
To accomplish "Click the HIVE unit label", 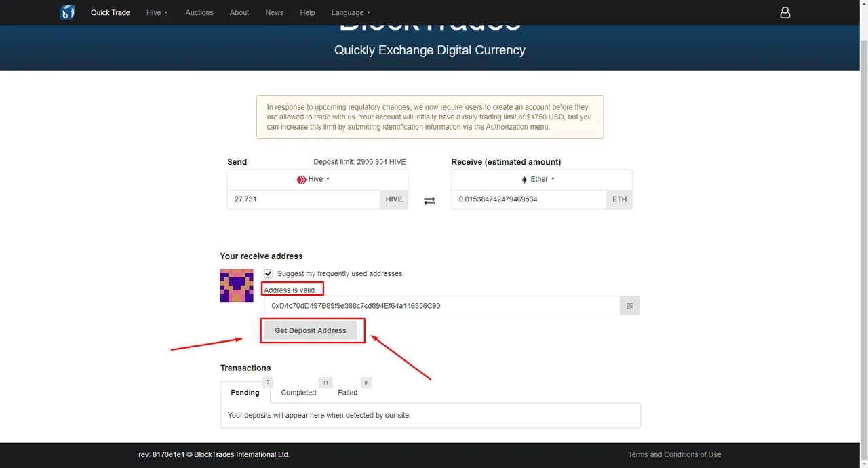I will pos(394,199).
